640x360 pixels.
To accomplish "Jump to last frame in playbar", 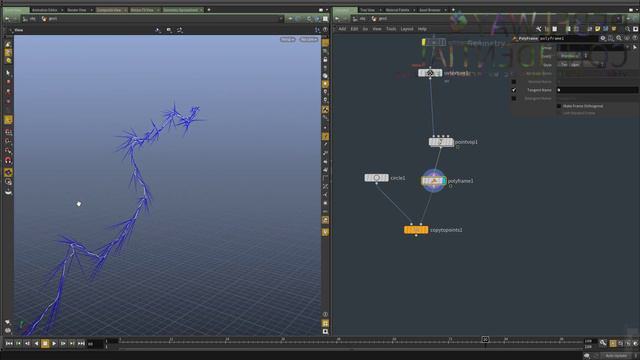I will tap(81, 344).
